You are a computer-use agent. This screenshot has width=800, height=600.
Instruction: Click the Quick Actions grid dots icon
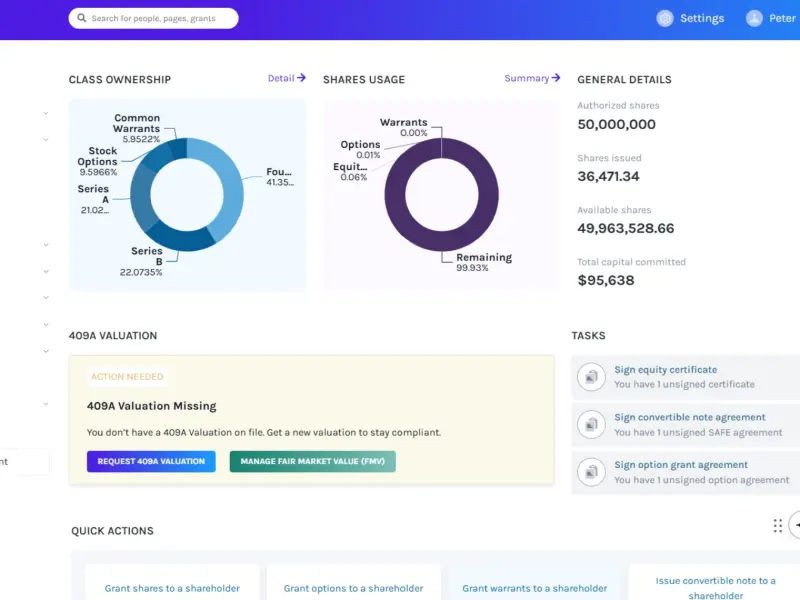[x=778, y=526]
